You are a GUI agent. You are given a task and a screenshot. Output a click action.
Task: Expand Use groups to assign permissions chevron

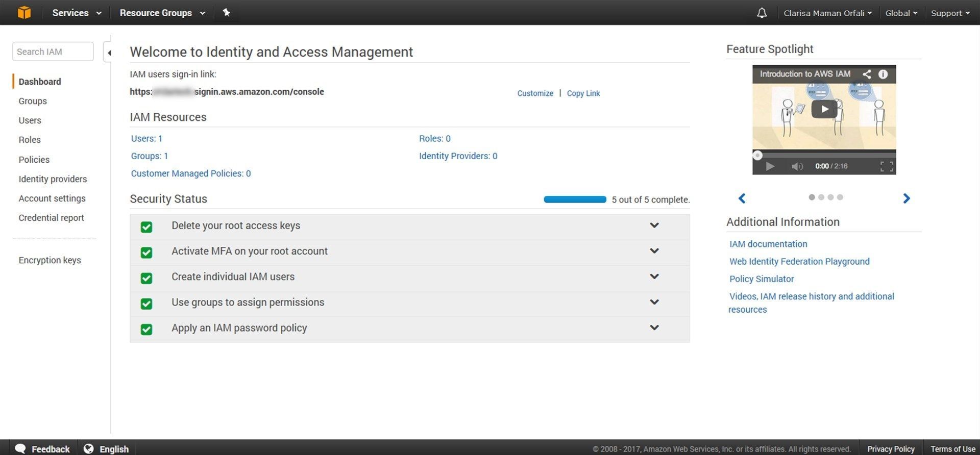click(x=654, y=302)
